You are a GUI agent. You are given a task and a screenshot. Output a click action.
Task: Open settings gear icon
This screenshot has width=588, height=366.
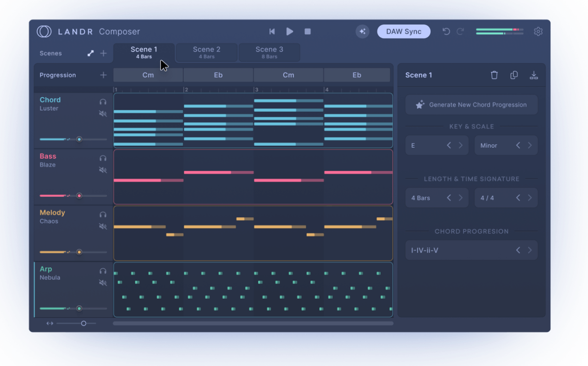[x=538, y=31]
